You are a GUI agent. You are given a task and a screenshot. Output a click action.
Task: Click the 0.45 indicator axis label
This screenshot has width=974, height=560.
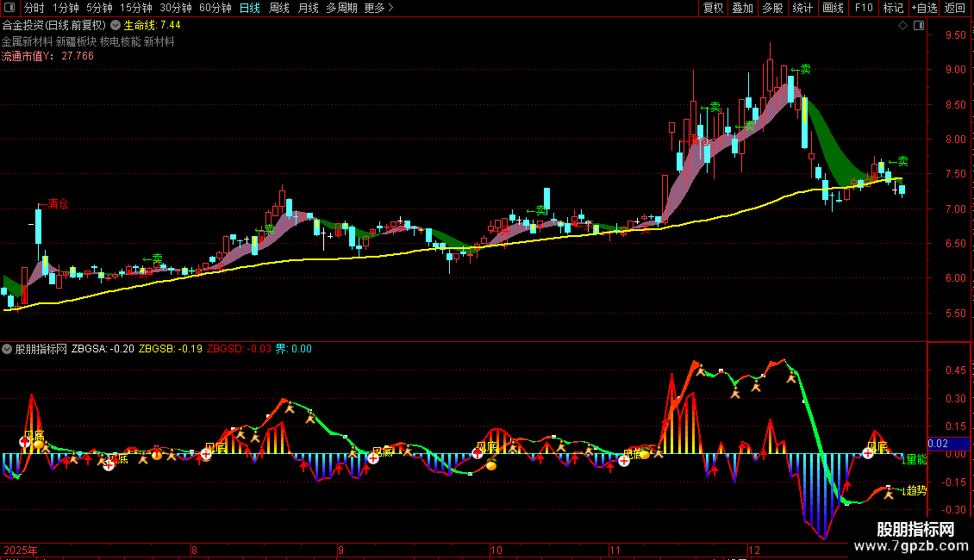point(955,370)
